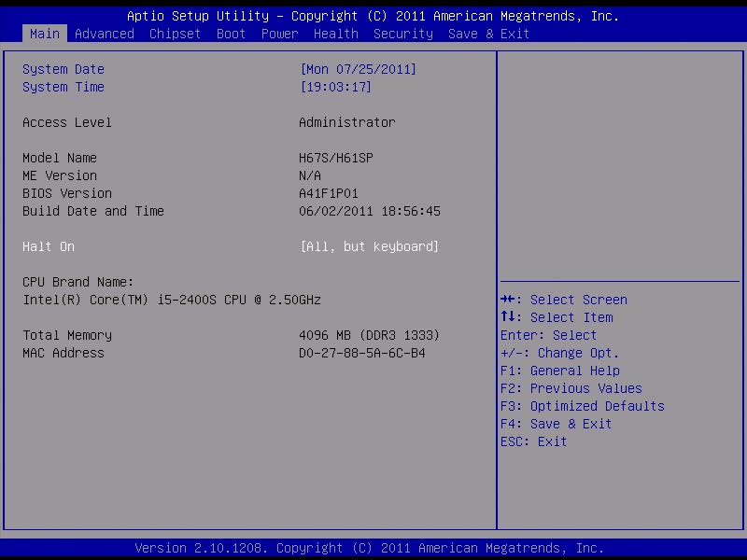Click the Build Date and Time label
The image size is (747, 560).
coord(93,211)
